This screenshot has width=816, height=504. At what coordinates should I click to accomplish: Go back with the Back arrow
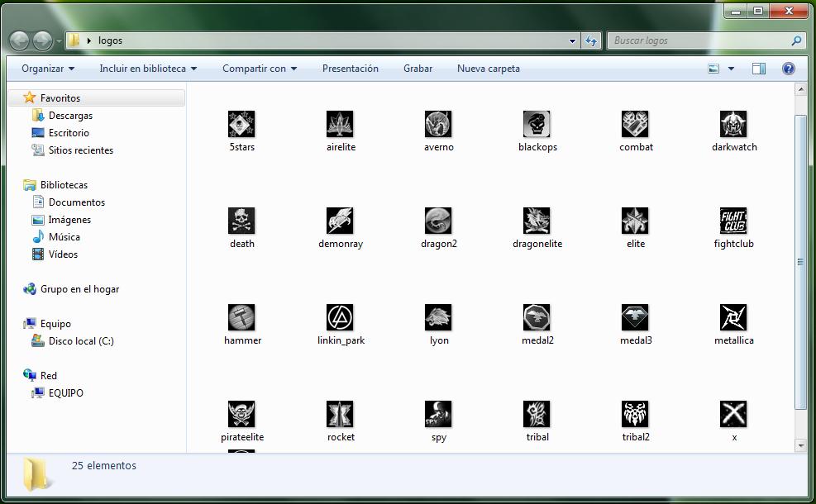click(20, 40)
